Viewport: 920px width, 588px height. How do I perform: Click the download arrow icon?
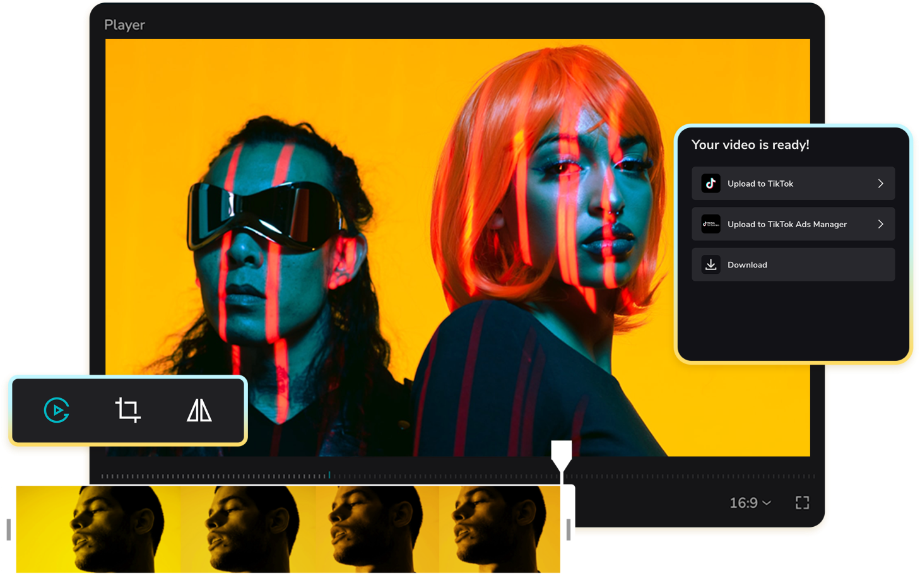711,264
